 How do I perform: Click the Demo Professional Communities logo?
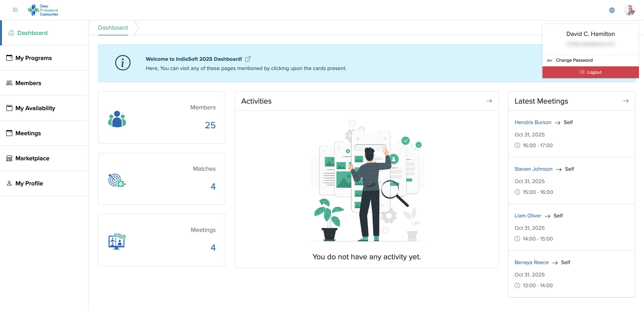pyautogui.click(x=43, y=10)
